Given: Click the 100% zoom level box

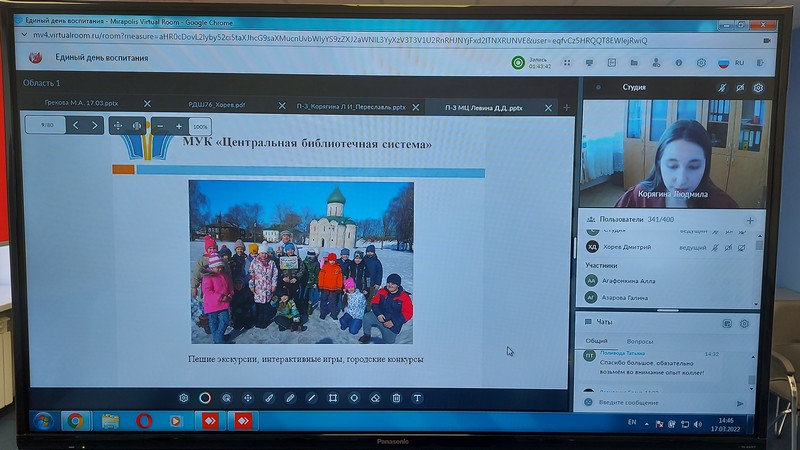Looking at the screenshot, I should 200,127.
